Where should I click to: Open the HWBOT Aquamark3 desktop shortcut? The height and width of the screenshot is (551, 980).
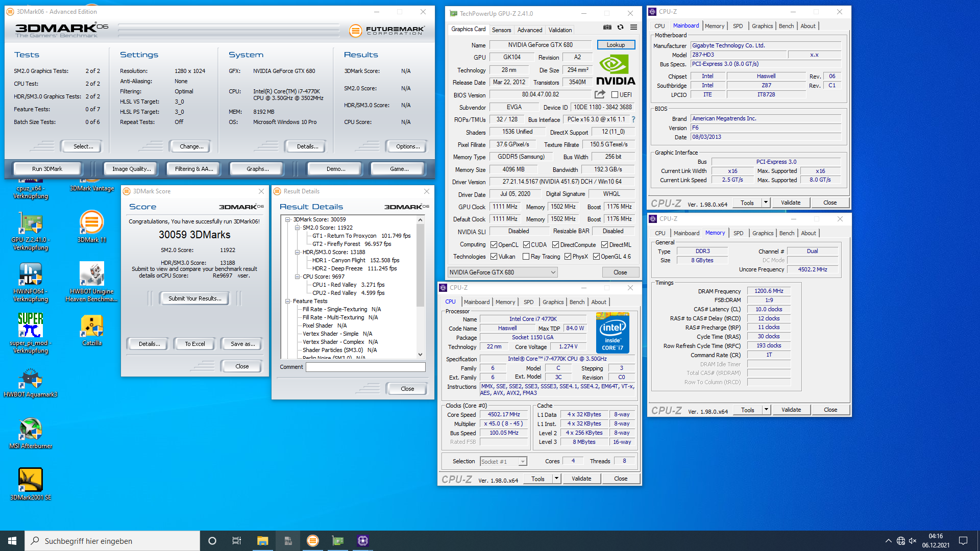[x=31, y=383]
